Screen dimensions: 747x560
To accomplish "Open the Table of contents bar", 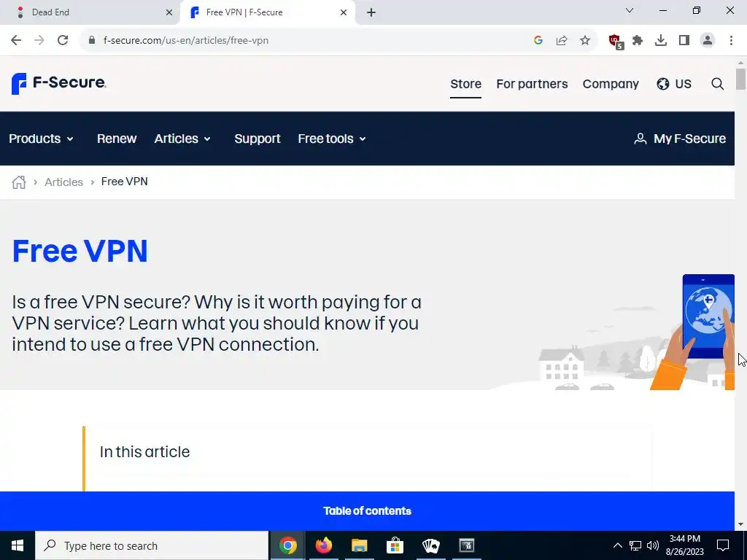I will tap(368, 511).
